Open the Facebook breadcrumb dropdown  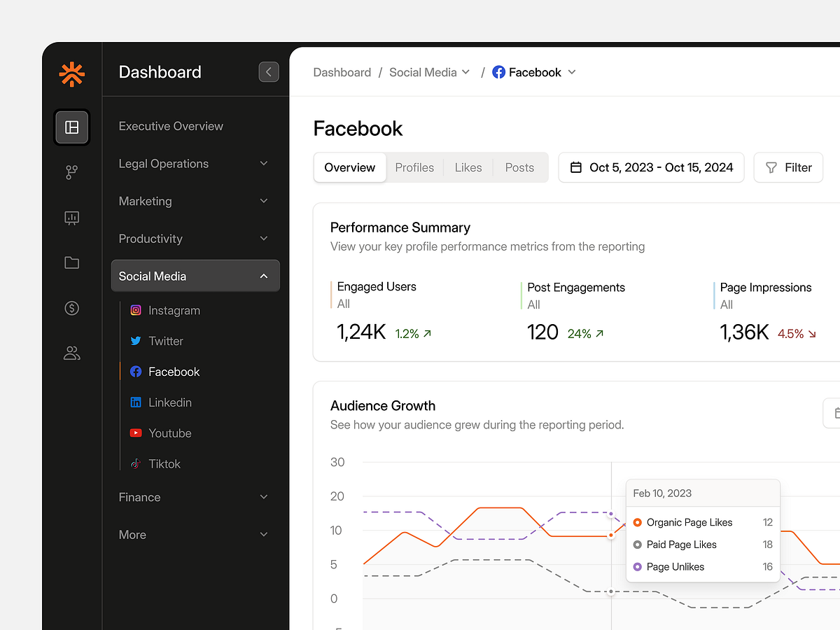[573, 72]
